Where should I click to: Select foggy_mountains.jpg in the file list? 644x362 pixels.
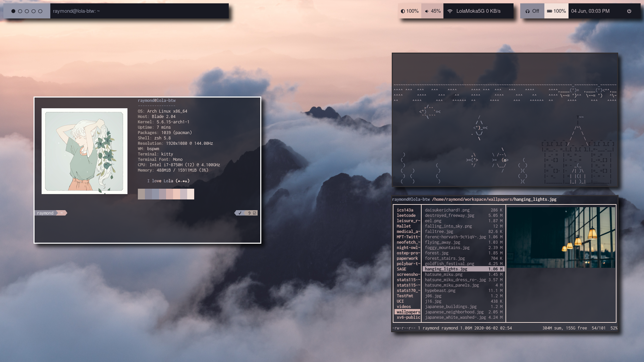pyautogui.click(x=447, y=247)
